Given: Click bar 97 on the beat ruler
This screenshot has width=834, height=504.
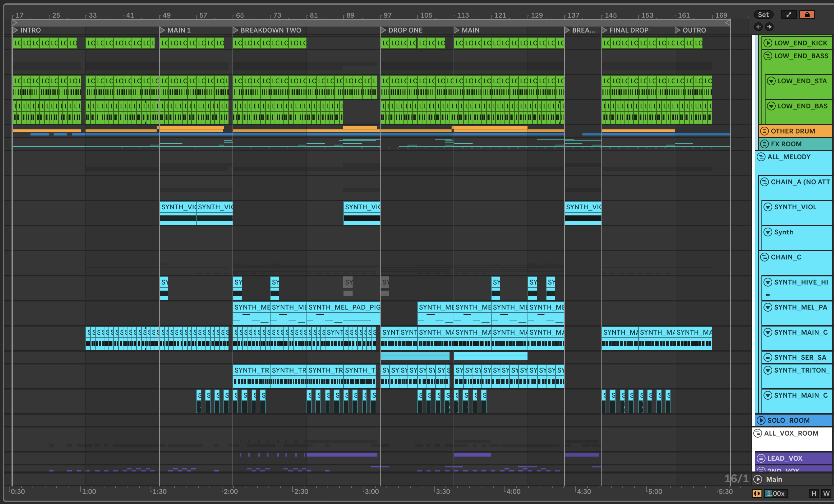Looking at the screenshot, I should tap(387, 15).
